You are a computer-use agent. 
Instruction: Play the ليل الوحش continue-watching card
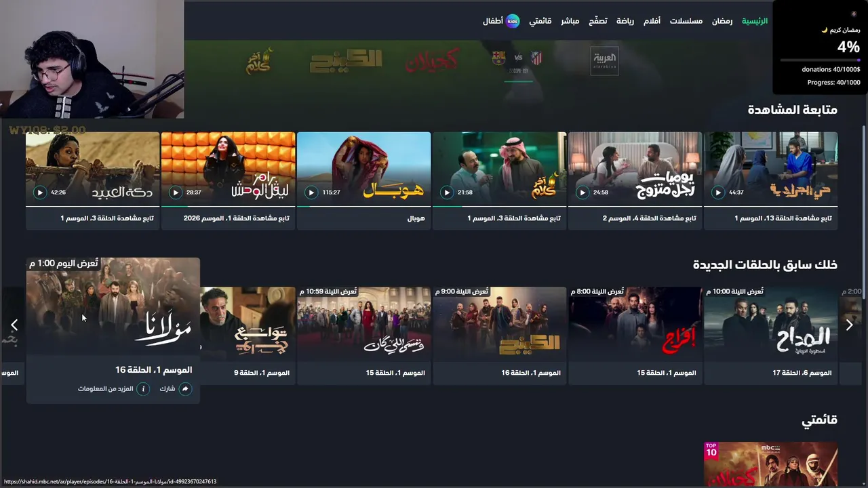coord(176,192)
